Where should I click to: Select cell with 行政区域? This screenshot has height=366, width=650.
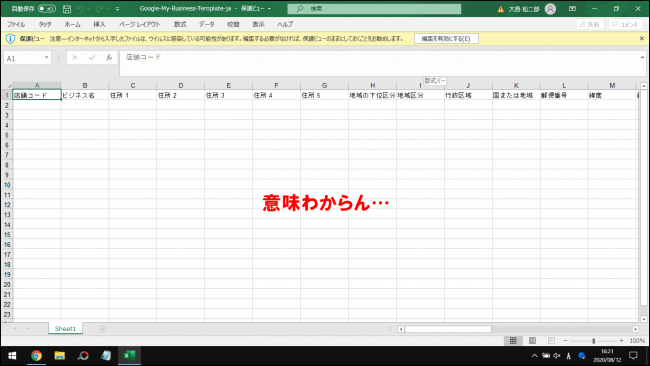click(468, 95)
